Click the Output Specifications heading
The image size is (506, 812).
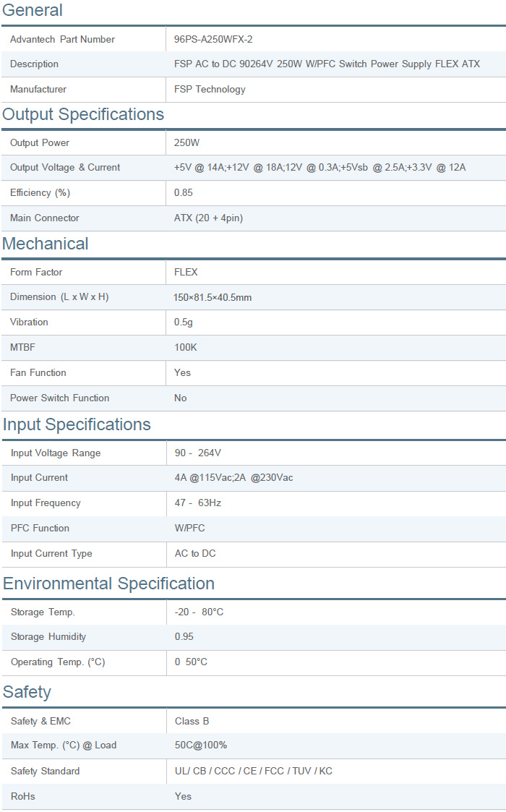tap(83, 114)
